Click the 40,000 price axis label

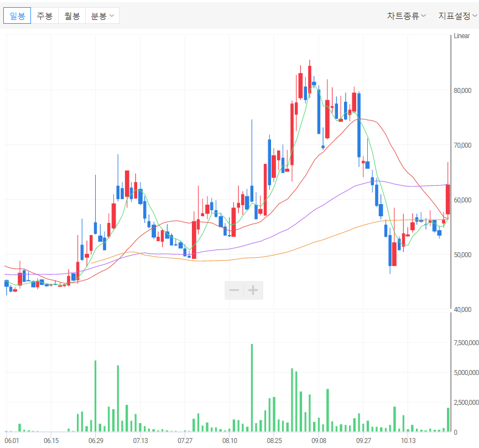coord(462,309)
